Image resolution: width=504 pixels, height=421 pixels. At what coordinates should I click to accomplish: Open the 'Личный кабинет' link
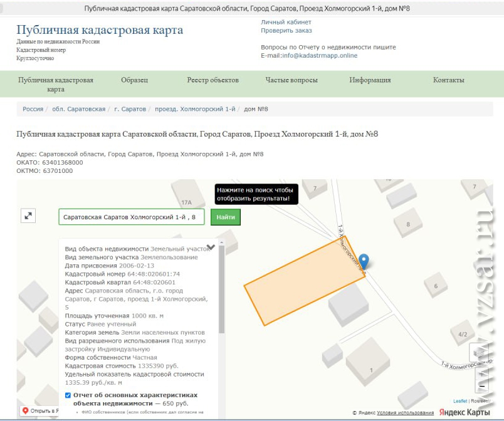[286, 23]
